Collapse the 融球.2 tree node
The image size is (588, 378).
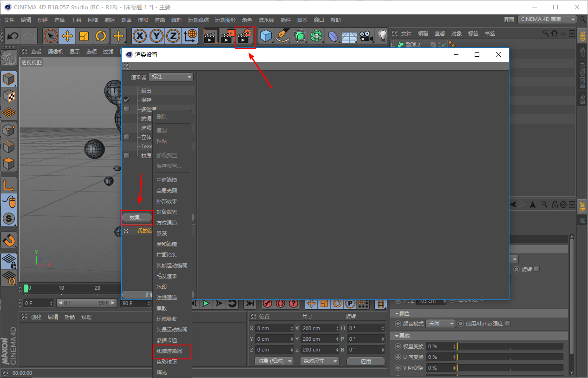coord(393,45)
